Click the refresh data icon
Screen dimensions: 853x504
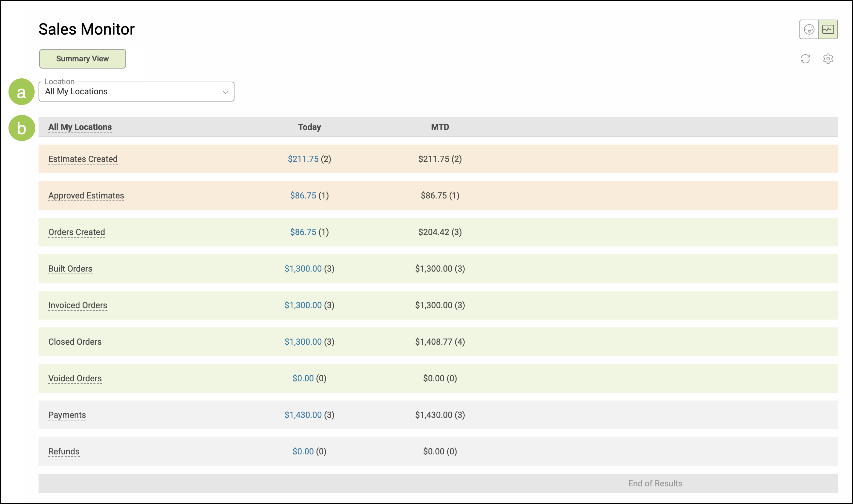pos(805,59)
